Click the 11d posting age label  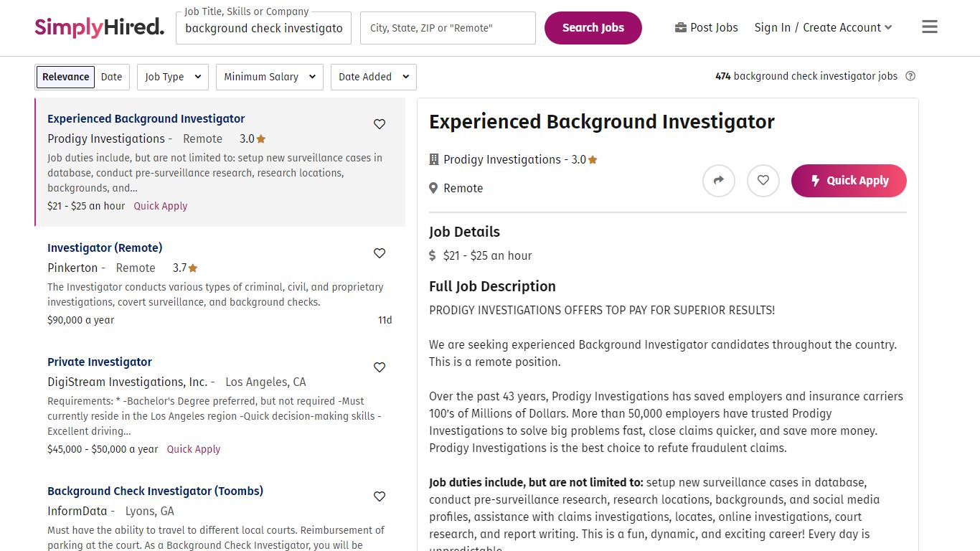[x=385, y=320]
